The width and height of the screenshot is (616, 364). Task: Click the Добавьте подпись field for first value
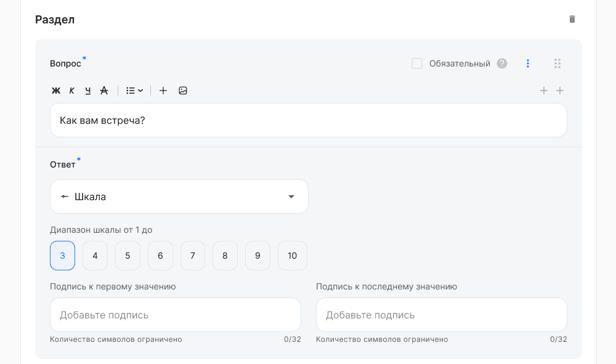(x=176, y=315)
